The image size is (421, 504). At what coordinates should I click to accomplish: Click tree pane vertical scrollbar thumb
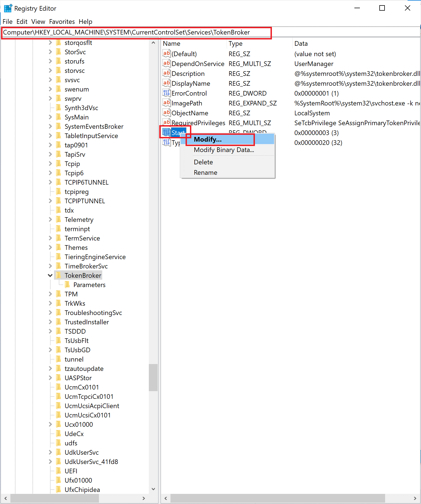153,377
